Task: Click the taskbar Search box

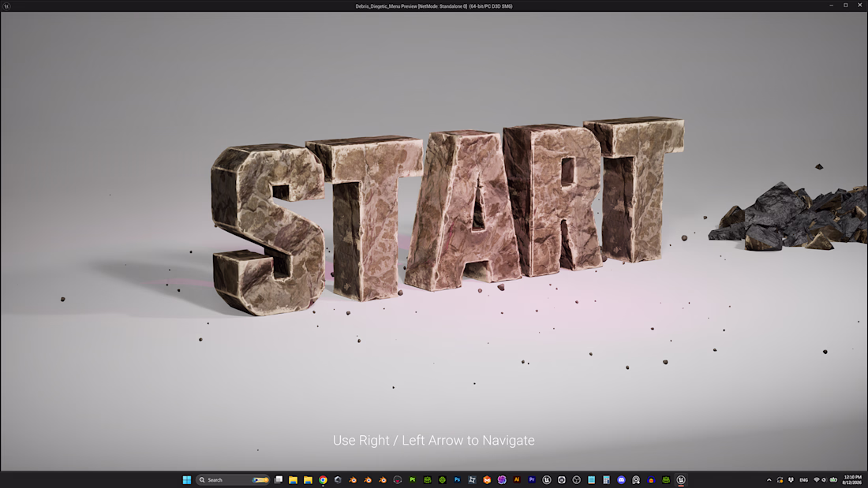Action: 233,479
